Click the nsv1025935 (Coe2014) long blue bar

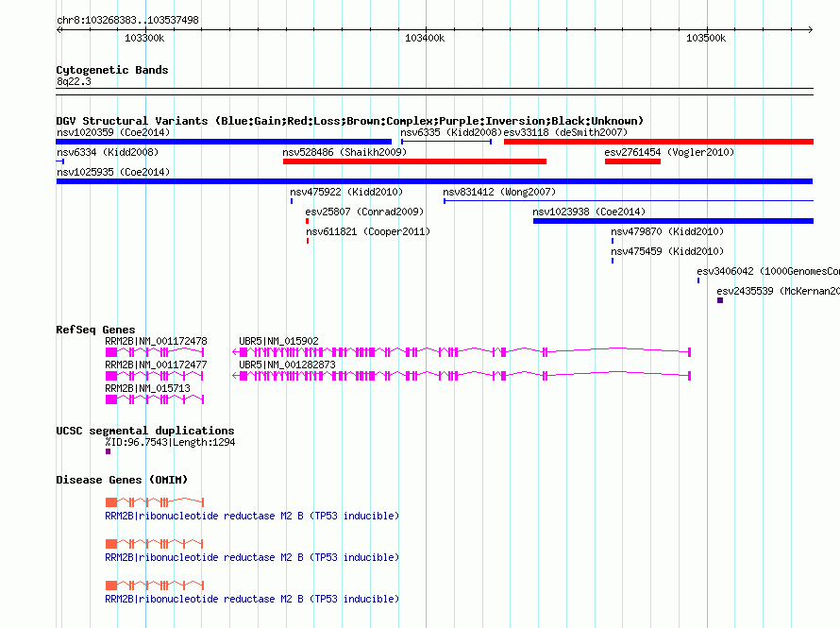pos(434,181)
